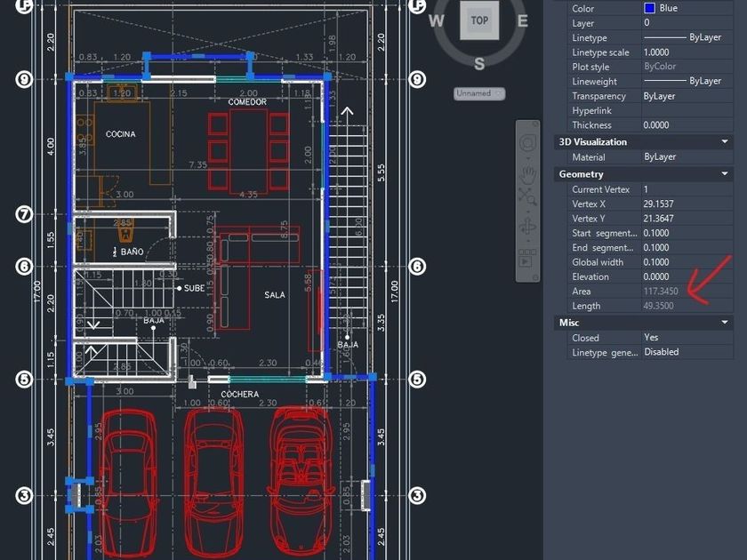
Task: Select the Length value 49.3500
Action: [687, 306]
